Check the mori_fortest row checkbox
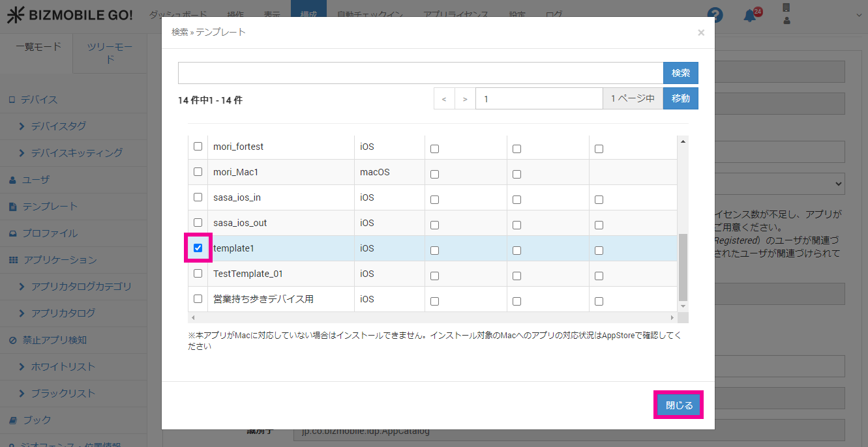This screenshot has width=868, height=447. (198, 147)
